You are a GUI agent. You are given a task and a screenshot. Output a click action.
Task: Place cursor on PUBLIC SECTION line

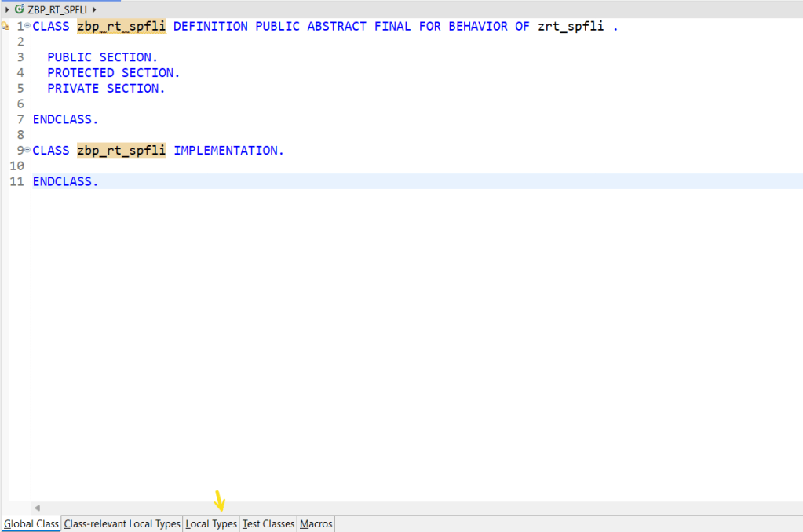click(102, 57)
